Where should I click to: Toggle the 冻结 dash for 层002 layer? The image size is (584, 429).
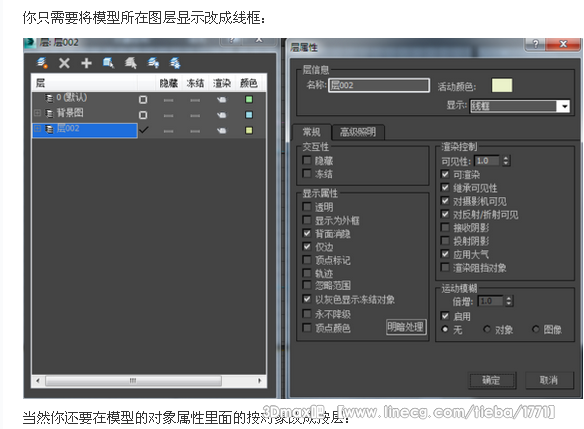(195, 131)
